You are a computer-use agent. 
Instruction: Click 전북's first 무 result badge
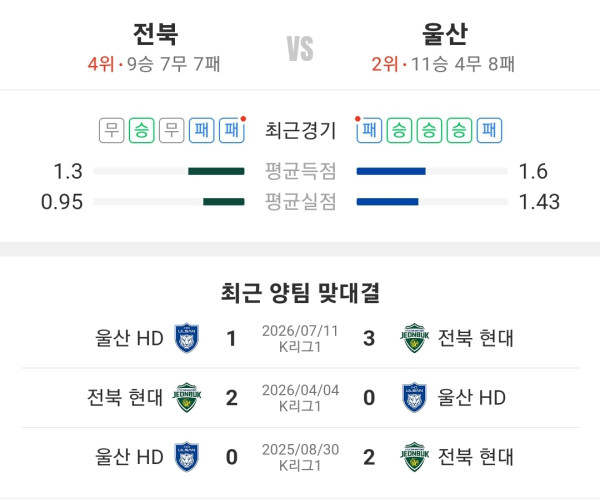pos(112,130)
